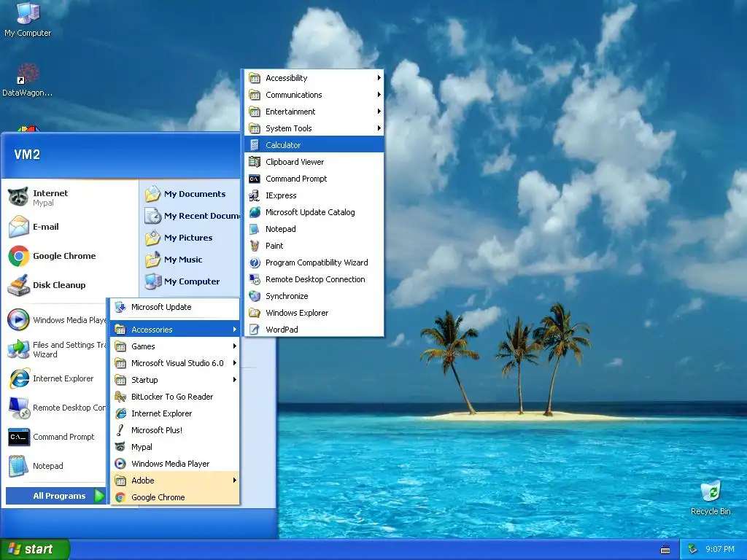The width and height of the screenshot is (747, 560).
Task: Expand the Accessibility submenu arrow
Action: [379, 77]
